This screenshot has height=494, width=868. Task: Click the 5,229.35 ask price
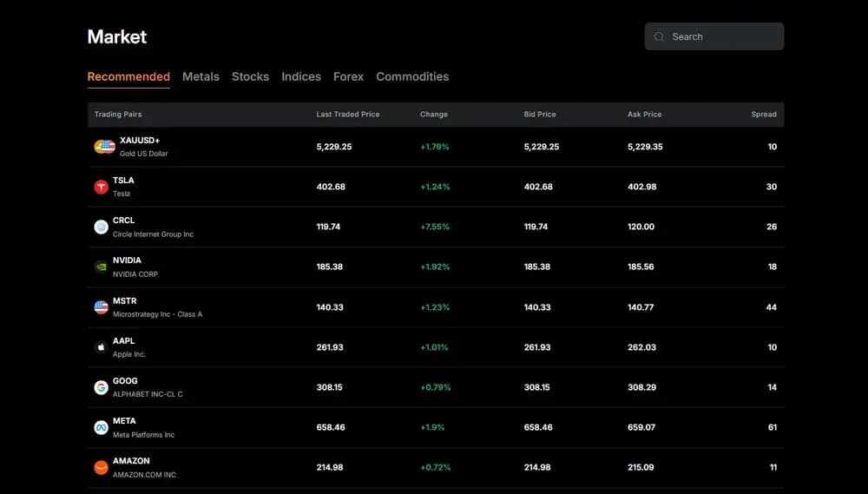645,147
